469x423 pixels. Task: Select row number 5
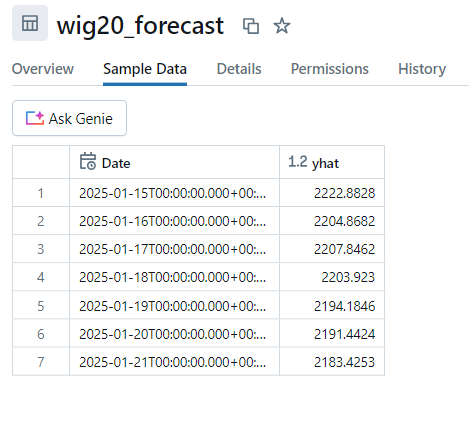coord(41,305)
